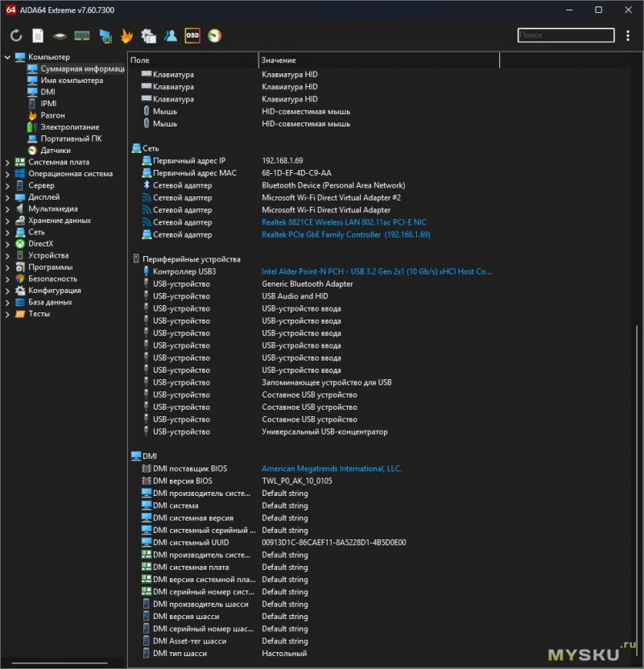Click the user profile toolbar icon
This screenshot has width=644, height=669.
pos(171,35)
